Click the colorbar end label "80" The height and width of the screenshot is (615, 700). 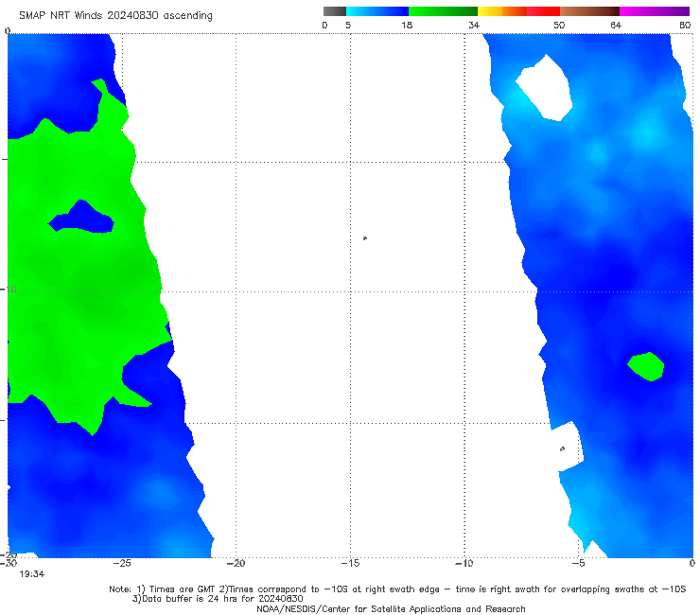(685, 26)
